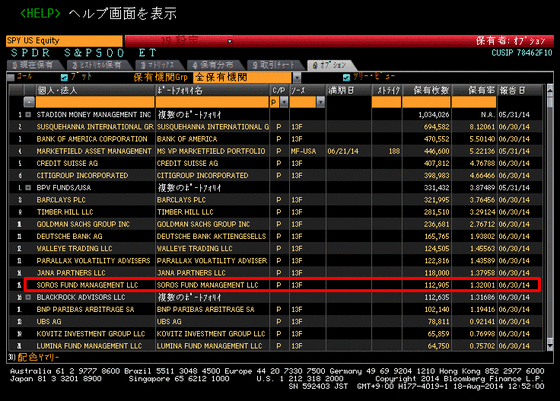Select KOVITZ INVESTMENT GROUP LLC holder name
The image size is (560, 401).
[x=91, y=334]
